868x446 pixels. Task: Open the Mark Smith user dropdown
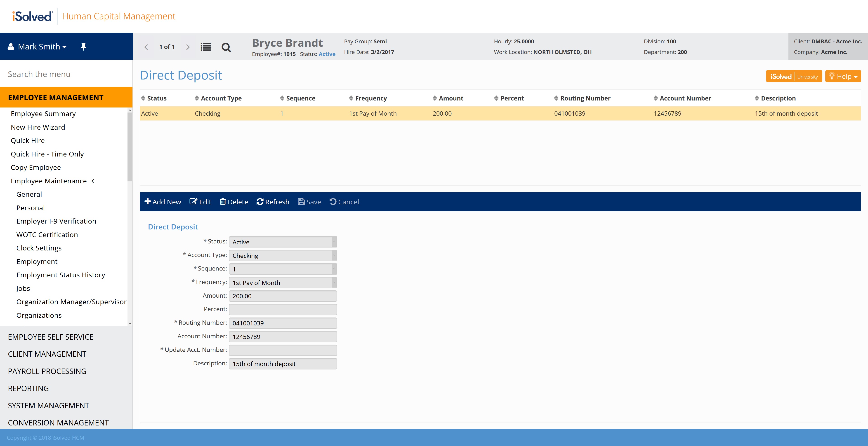tap(42, 47)
